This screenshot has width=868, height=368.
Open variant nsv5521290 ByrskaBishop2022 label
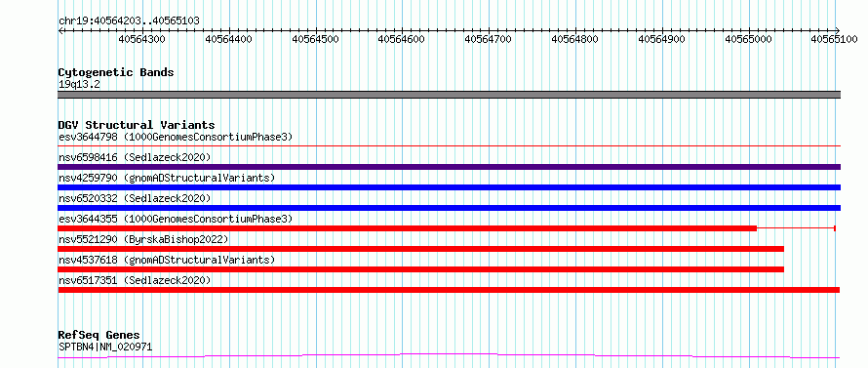tap(143, 239)
